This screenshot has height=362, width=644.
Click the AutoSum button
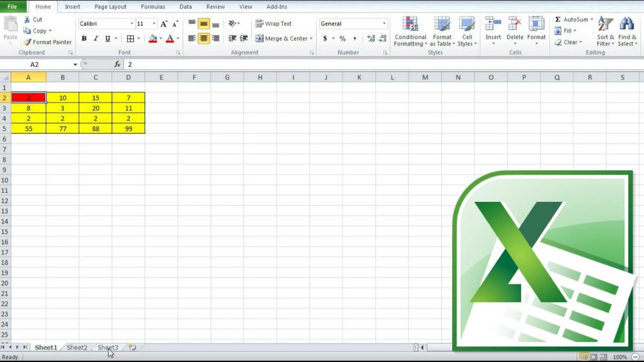pyautogui.click(x=571, y=20)
